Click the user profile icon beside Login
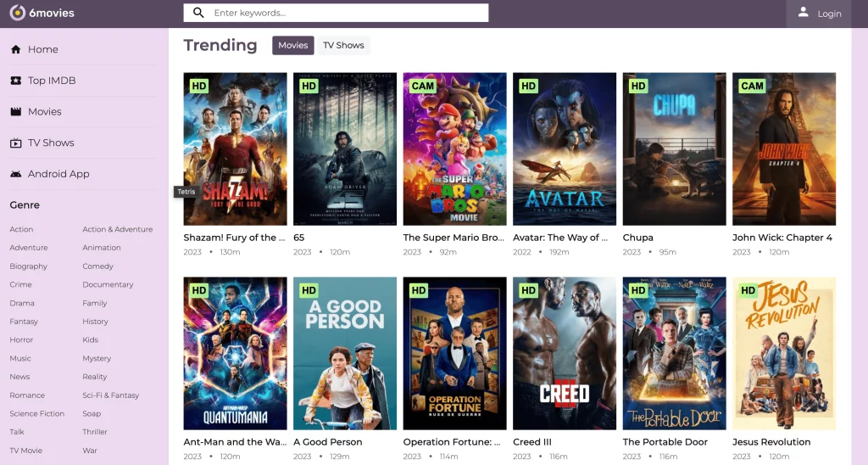Viewport: 868px width, 465px height. (x=803, y=13)
